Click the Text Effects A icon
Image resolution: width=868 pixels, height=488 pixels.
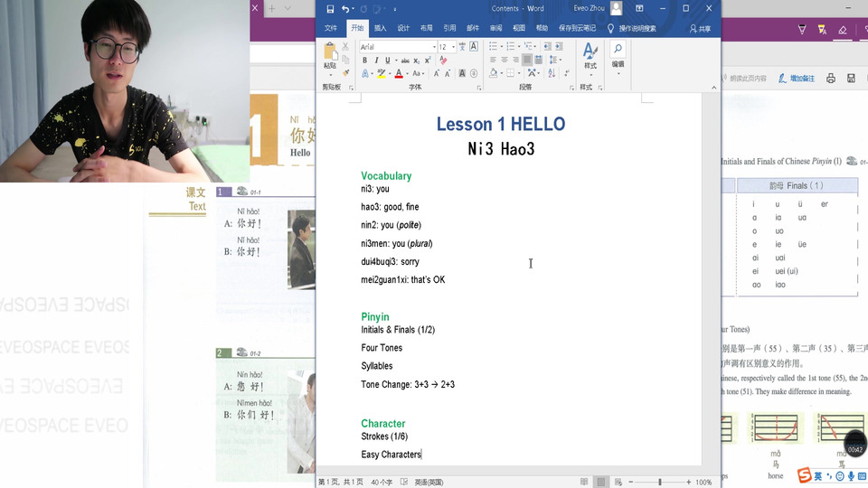365,73
